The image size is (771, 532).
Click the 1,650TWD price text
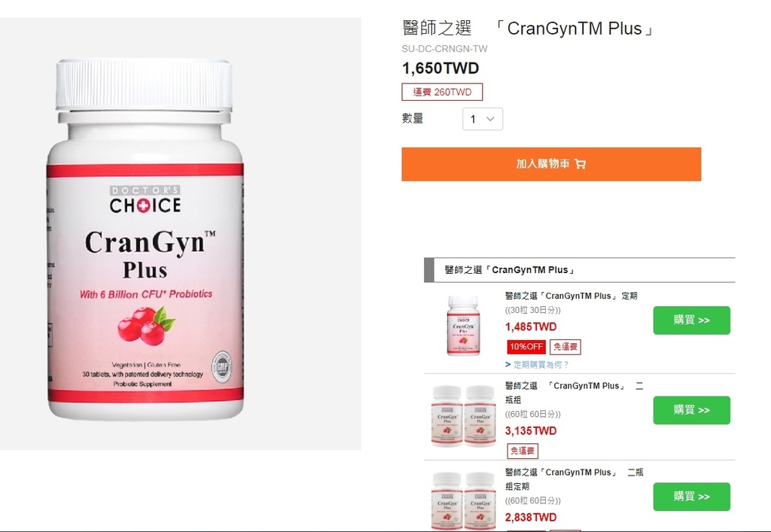click(x=440, y=68)
